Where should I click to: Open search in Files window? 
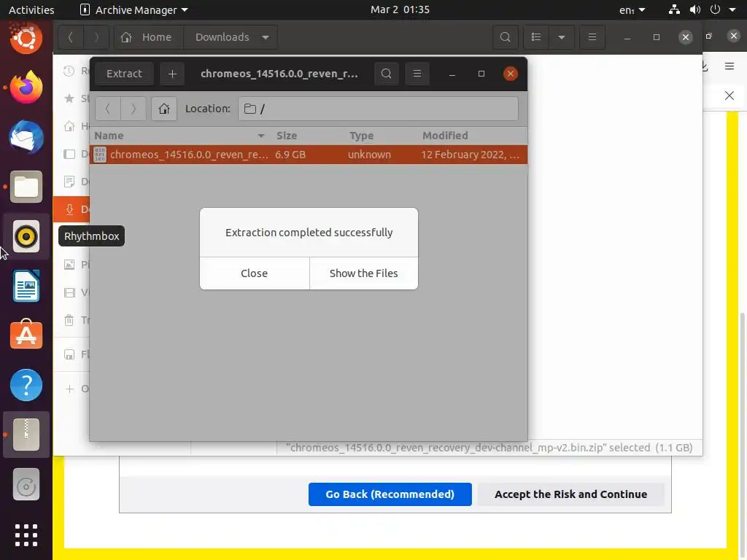(506, 37)
